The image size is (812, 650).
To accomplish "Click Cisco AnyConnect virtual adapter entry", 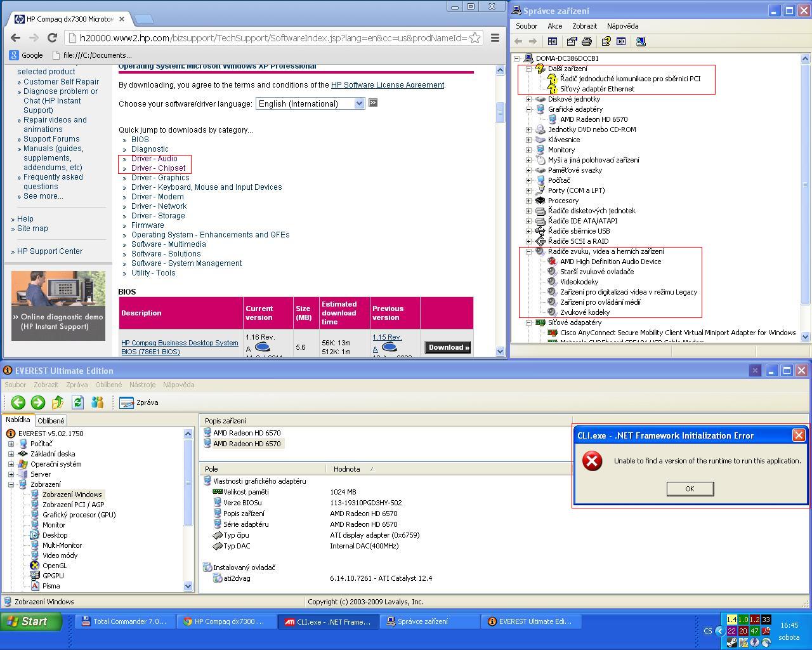I will coord(672,333).
